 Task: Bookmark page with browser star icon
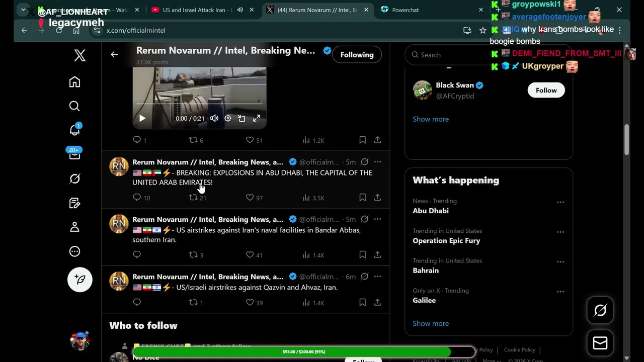pyautogui.click(x=483, y=30)
